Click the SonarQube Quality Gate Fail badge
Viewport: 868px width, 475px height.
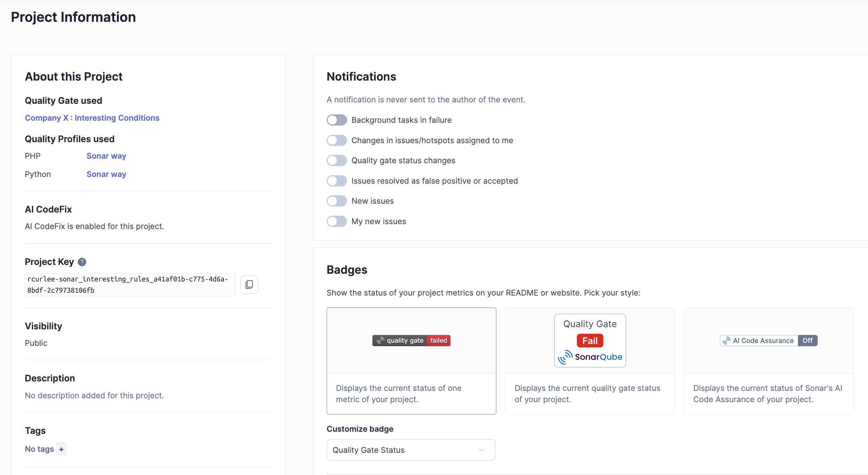(x=590, y=341)
